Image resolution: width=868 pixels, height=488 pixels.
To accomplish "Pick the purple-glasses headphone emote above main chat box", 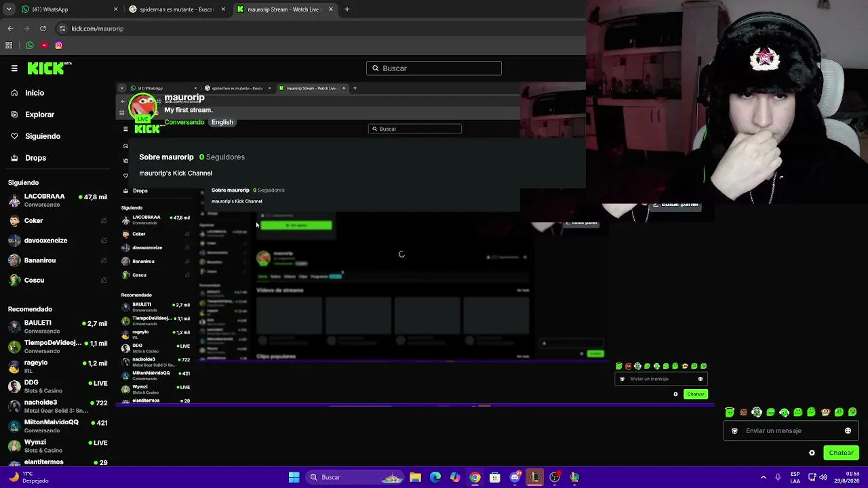I will pos(757,412).
